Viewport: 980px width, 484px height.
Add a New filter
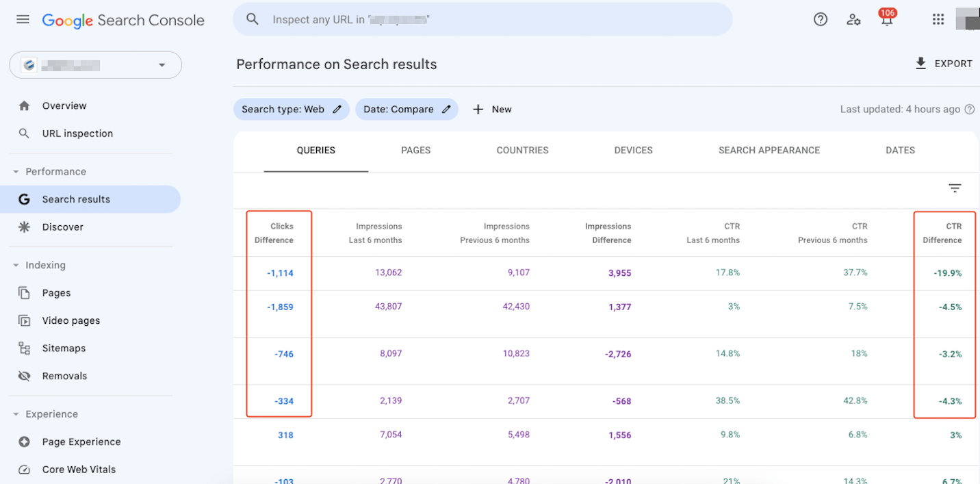pos(492,110)
